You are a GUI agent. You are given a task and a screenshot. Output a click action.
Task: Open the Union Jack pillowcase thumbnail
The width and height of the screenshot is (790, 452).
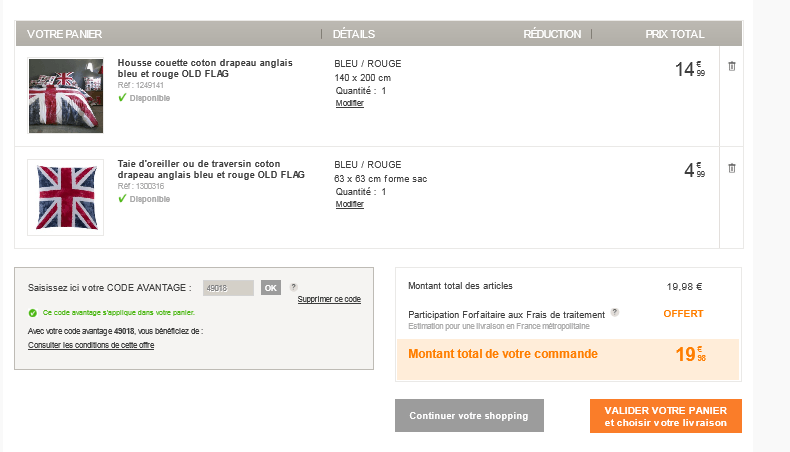coord(65,196)
